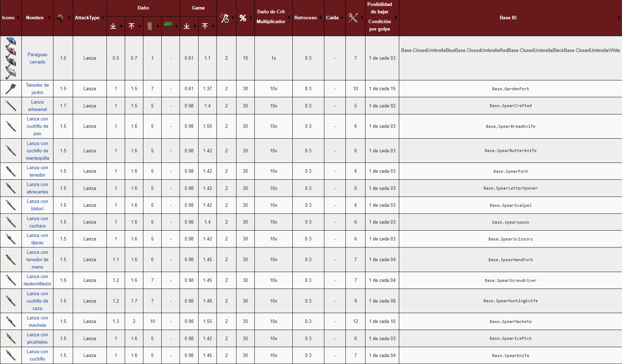
Task: Click the Base.GardenFork ID text
Action: pos(511,89)
